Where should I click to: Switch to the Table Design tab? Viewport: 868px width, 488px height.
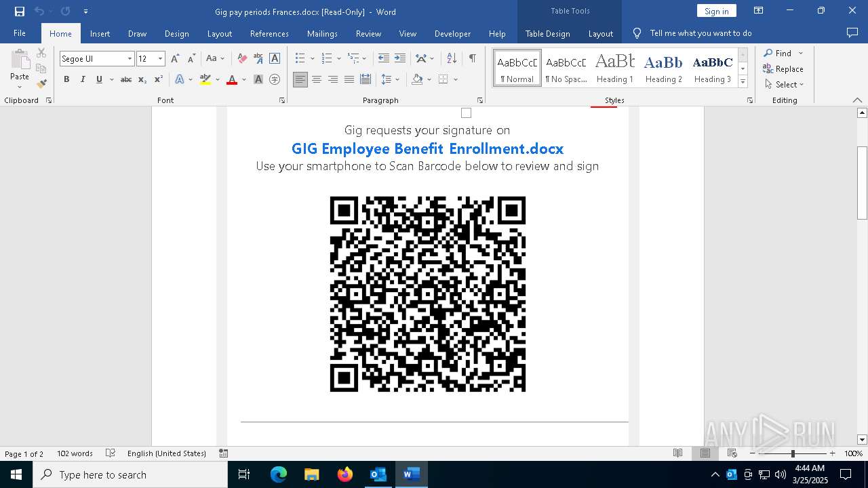(x=547, y=33)
